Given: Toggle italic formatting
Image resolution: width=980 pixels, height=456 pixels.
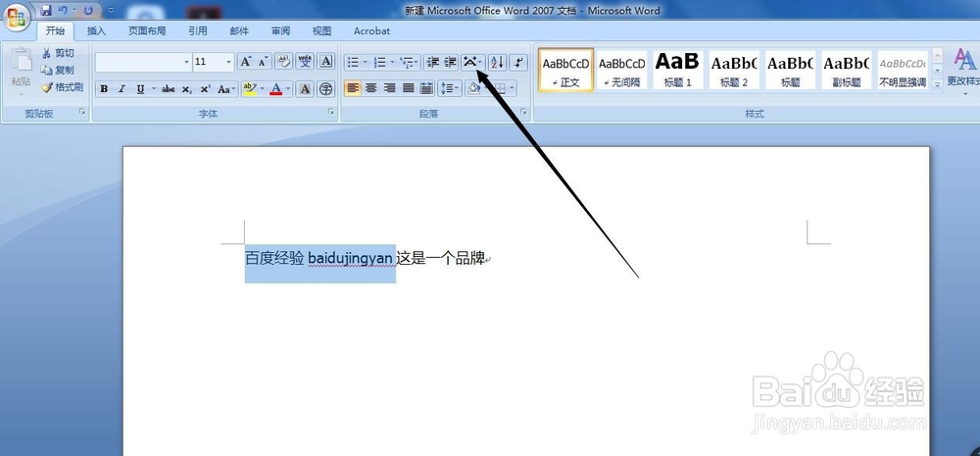Looking at the screenshot, I should tap(122, 89).
